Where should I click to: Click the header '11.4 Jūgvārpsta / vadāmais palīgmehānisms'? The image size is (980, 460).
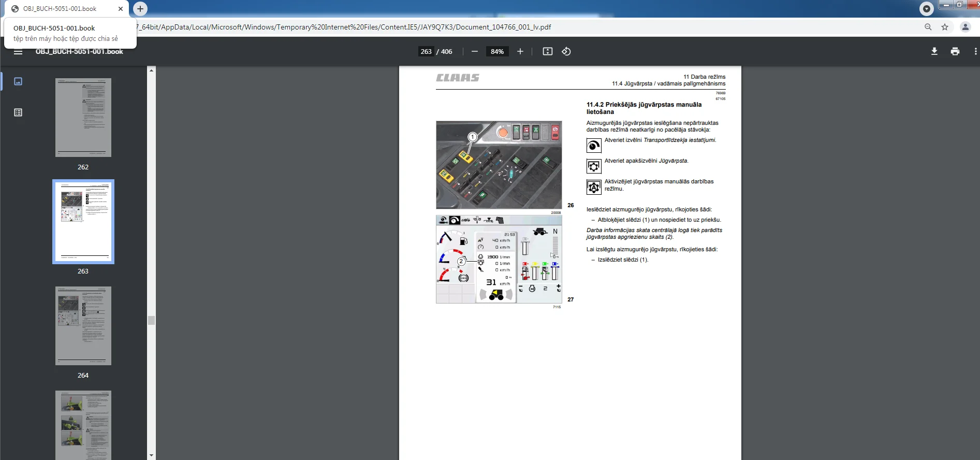point(669,83)
